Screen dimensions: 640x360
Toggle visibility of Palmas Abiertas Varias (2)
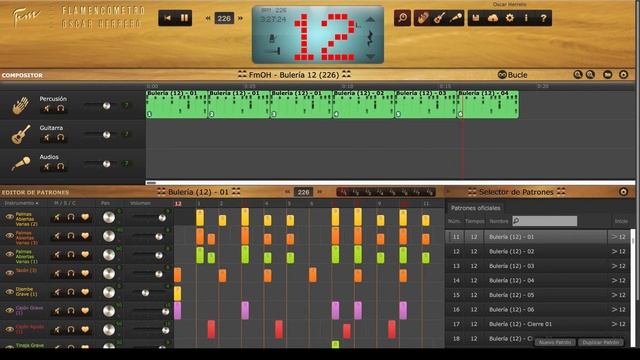click(x=9, y=217)
